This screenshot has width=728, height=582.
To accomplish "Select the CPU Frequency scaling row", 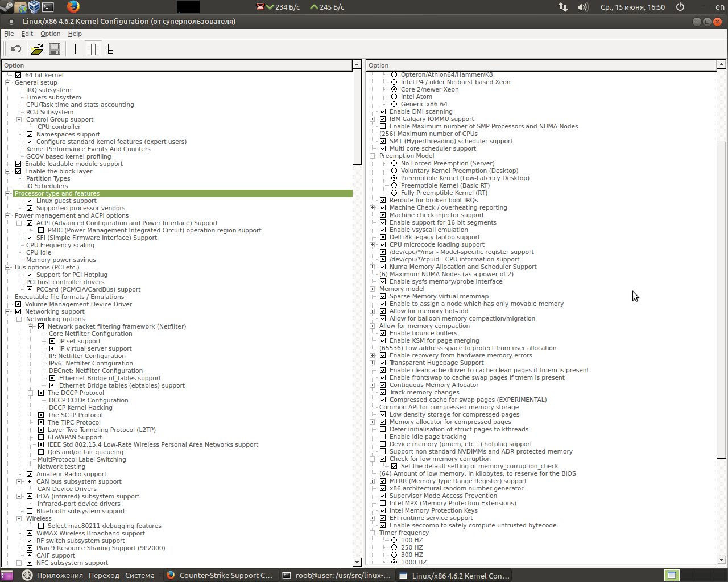I will click(60, 245).
